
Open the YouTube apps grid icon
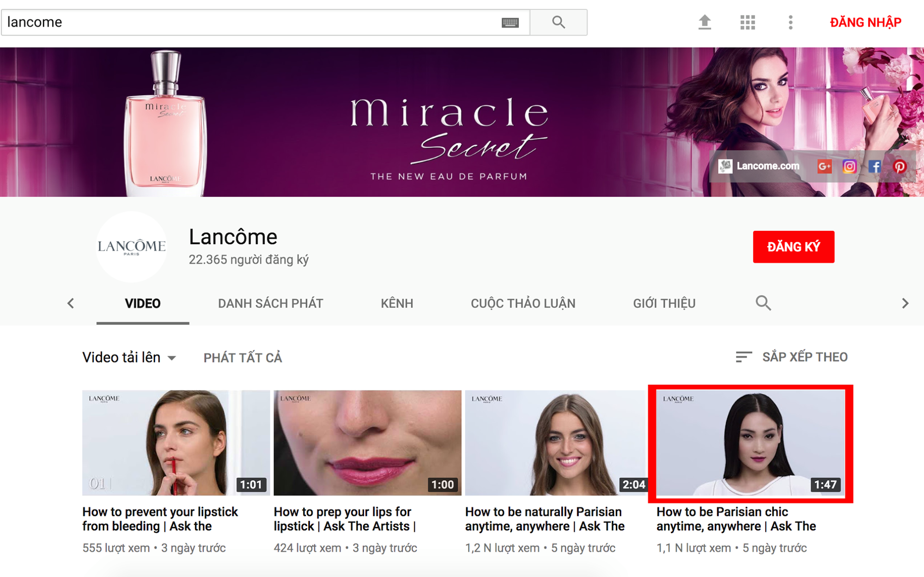748,22
